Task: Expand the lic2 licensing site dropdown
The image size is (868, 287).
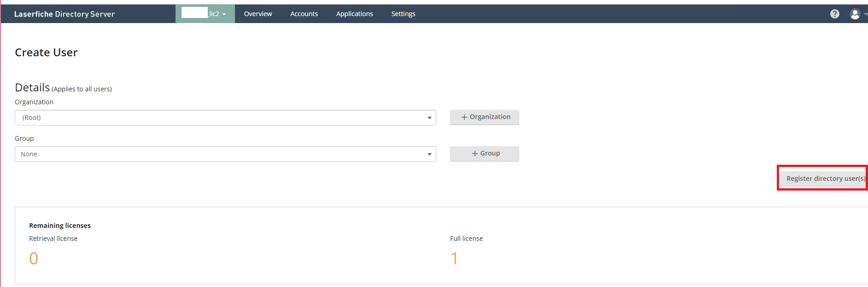Action: (205, 14)
